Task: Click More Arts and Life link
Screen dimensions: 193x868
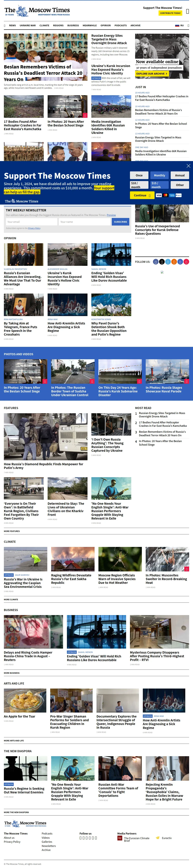Action: 14,741
